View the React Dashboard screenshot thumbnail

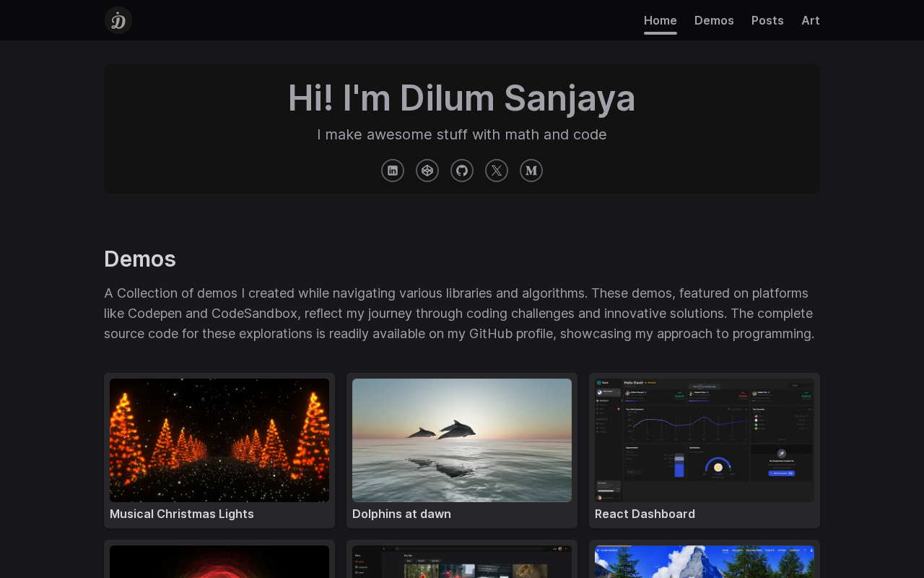pos(705,440)
